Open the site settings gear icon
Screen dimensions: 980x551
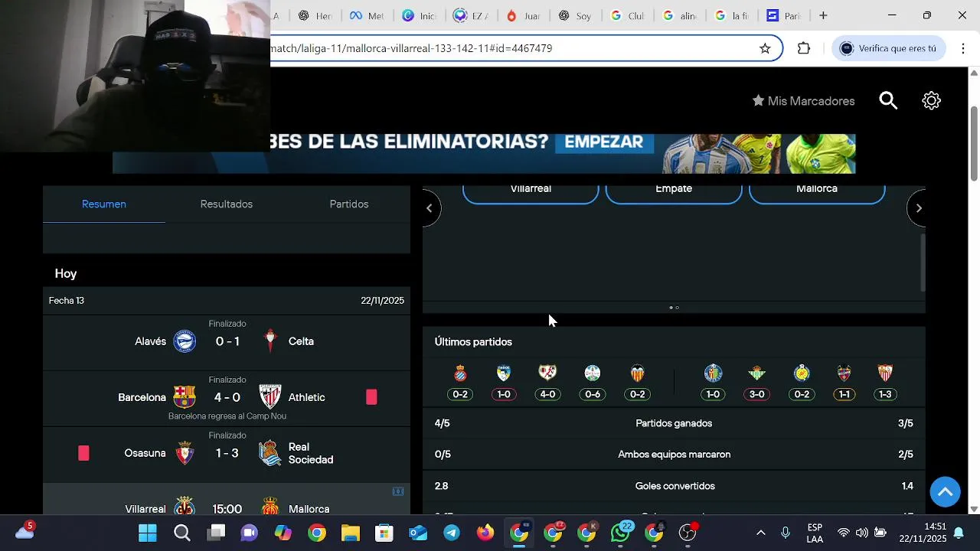click(x=931, y=101)
